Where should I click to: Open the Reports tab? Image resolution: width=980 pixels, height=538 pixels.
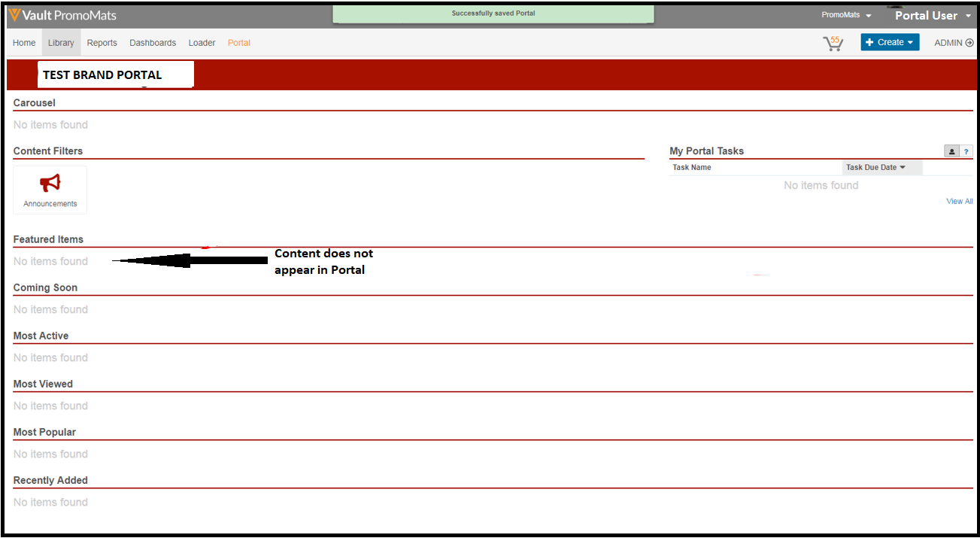102,43
